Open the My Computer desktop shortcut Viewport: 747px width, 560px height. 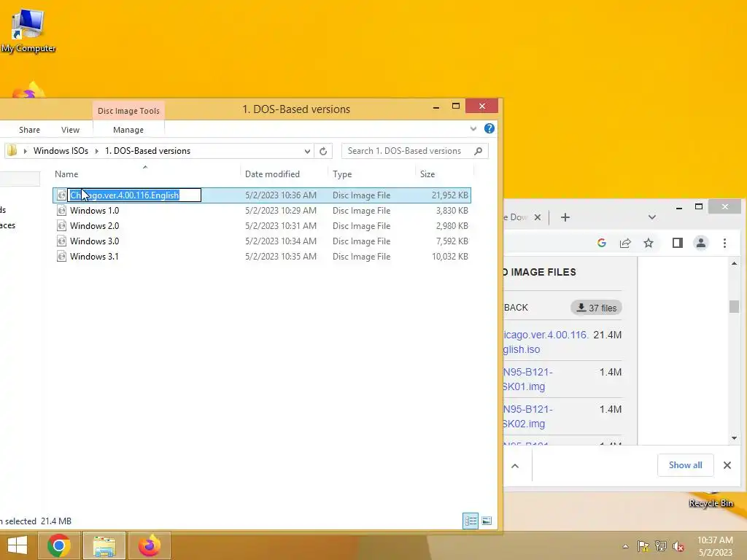28,31
